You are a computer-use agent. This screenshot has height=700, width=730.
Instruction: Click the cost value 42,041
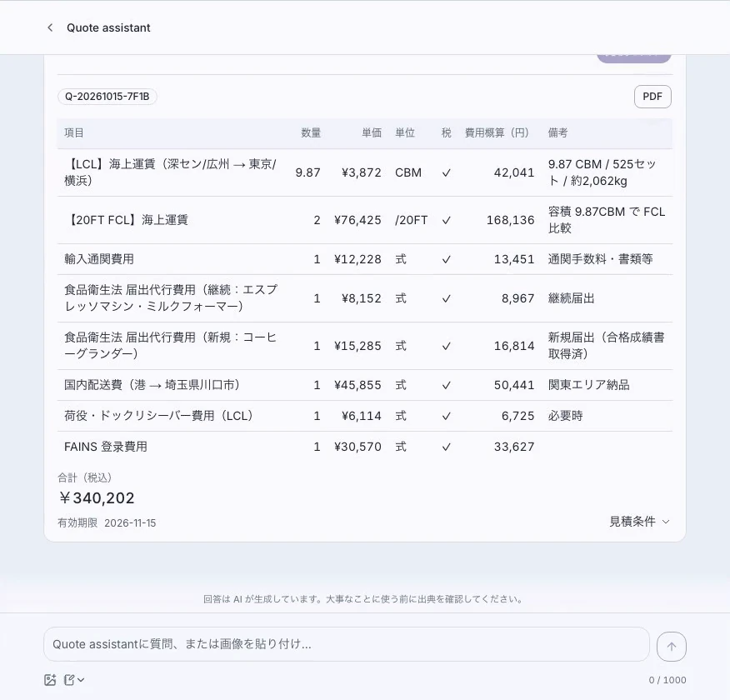click(514, 172)
